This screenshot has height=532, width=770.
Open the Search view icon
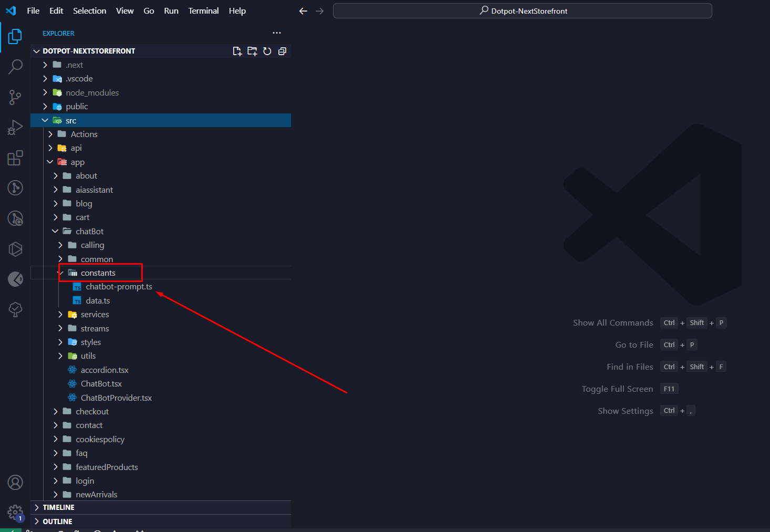pyautogui.click(x=15, y=67)
